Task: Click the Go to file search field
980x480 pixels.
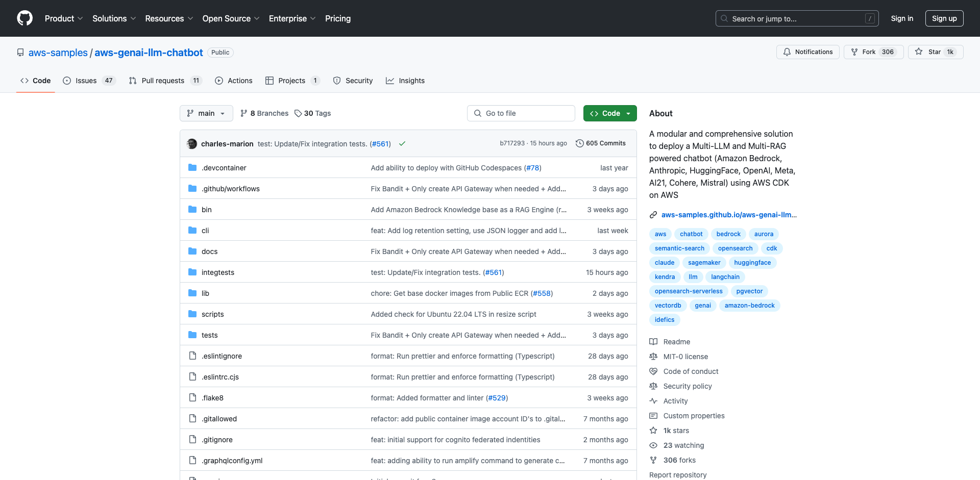Action: click(521, 113)
